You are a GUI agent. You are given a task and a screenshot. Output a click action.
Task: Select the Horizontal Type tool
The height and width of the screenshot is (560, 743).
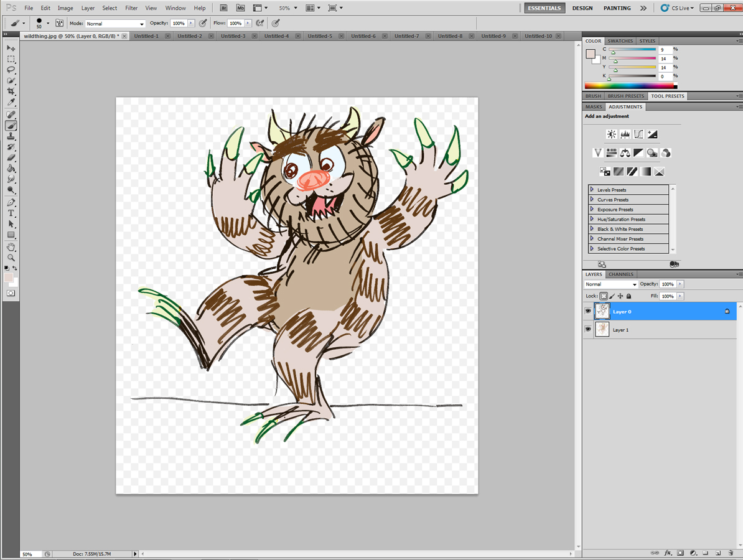tap(11, 213)
